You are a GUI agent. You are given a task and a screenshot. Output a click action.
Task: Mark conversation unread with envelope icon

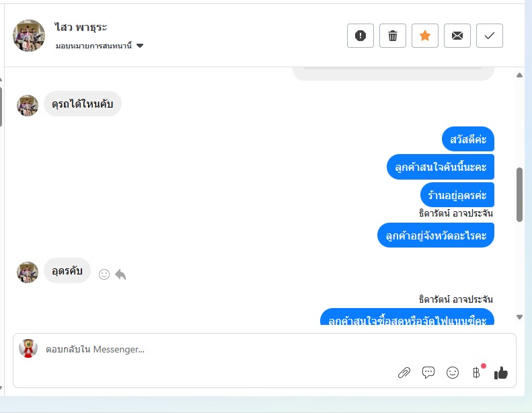point(457,36)
